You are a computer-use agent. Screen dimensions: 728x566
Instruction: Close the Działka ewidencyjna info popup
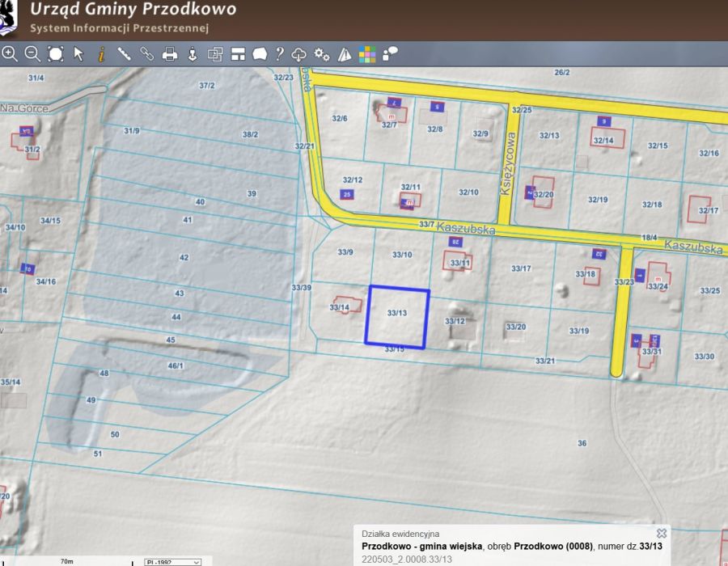662,534
